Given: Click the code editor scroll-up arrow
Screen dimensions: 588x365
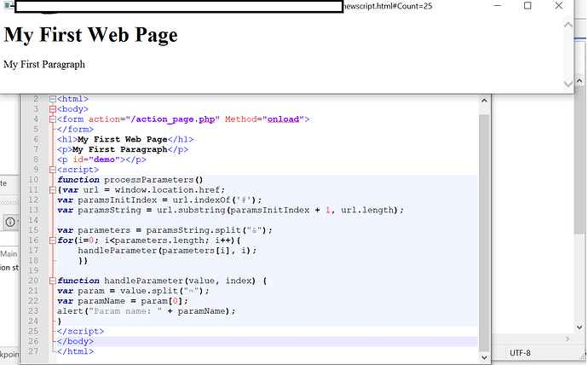Looking at the screenshot, I should click(x=484, y=101).
